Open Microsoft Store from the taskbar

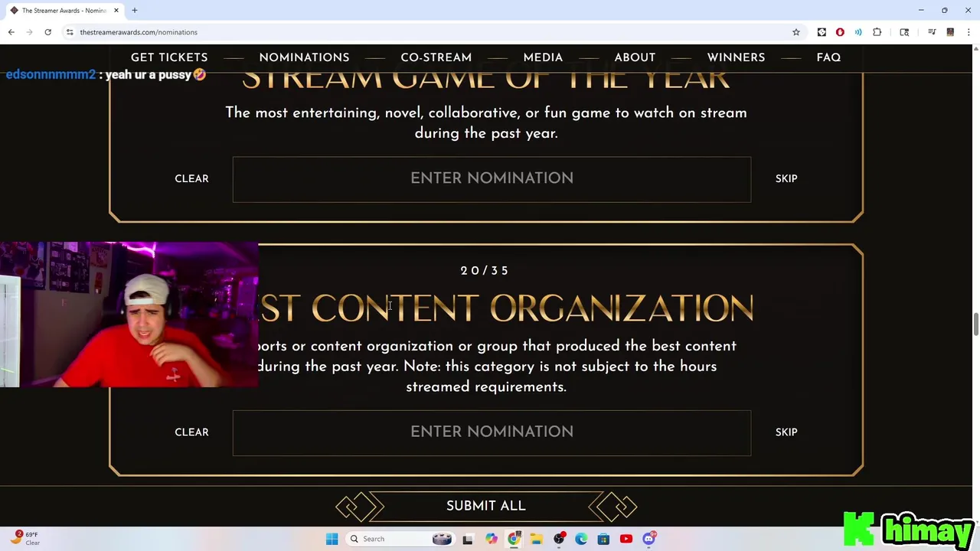pos(603,539)
